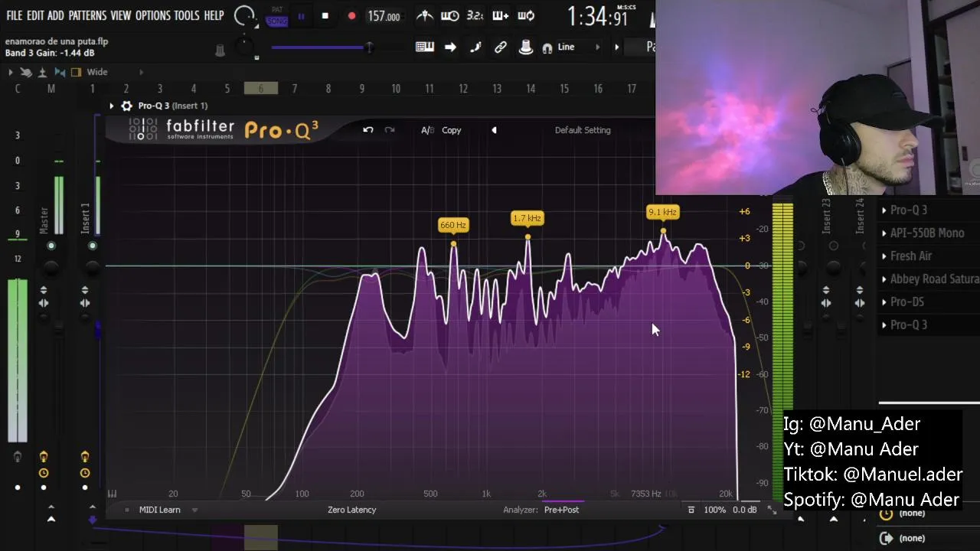
Task: Open the TOOLS menu
Action: click(186, 15)
